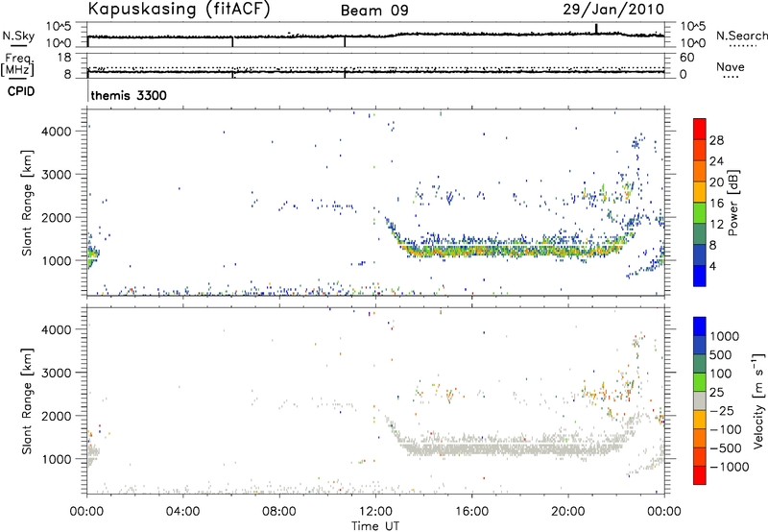Click the 12:00 time tick label
Screen dimensions: 768x532
pos(375,512)
